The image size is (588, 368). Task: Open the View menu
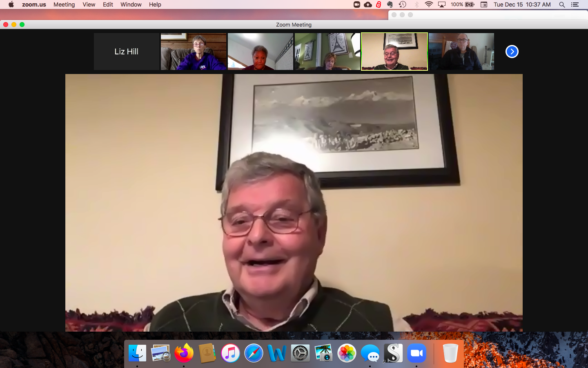click(89, 4)
